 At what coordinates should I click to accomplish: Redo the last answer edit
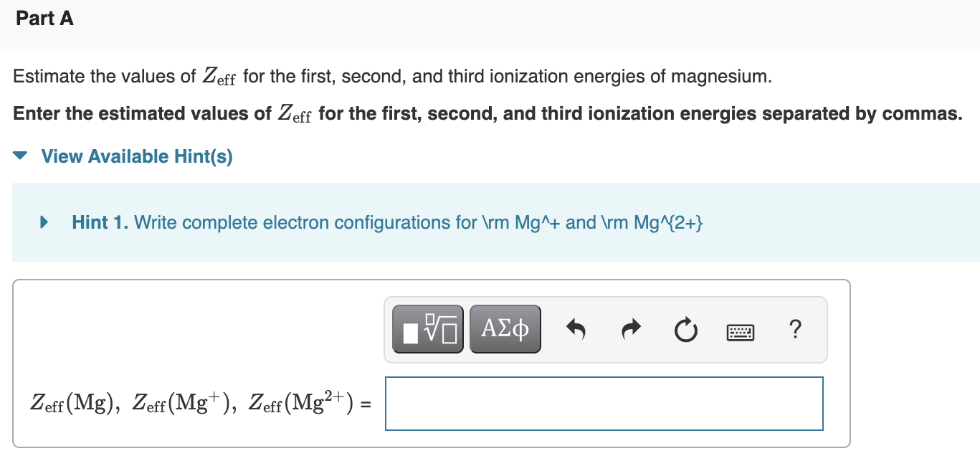point(631,328)
